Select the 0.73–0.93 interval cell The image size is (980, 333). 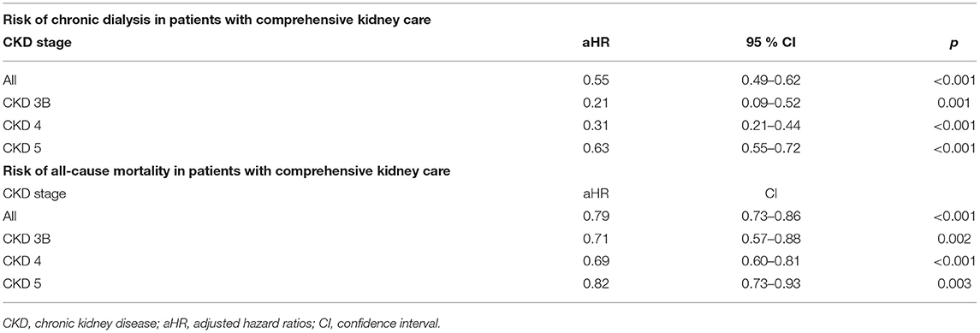[x=768, y=283]
